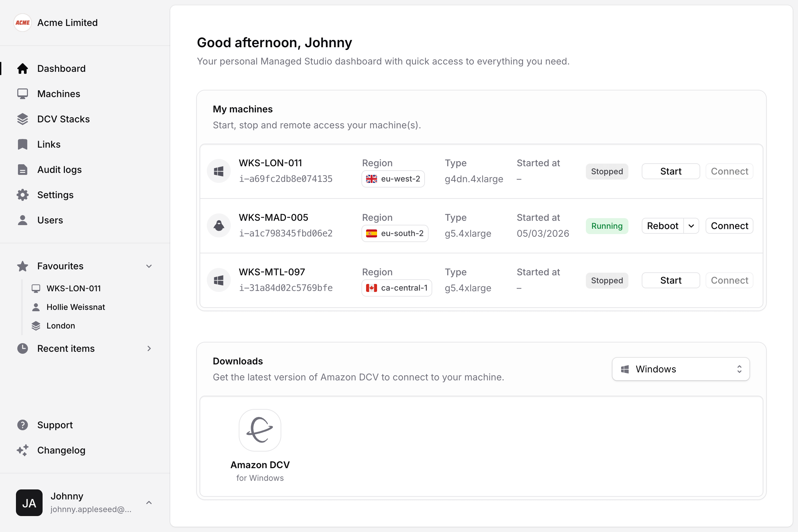Click the Audit logs document icon
798x532 pixels.
(22, 170)
